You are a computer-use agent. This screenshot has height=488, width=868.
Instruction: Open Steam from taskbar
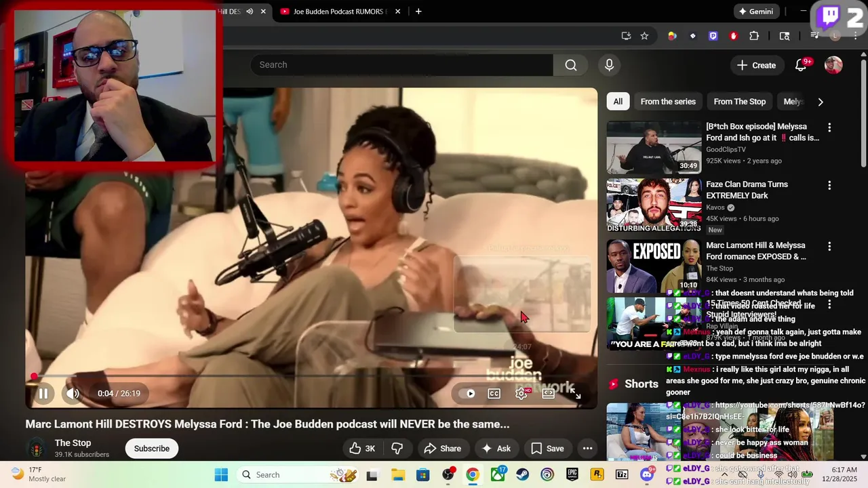tap(522, 474)
